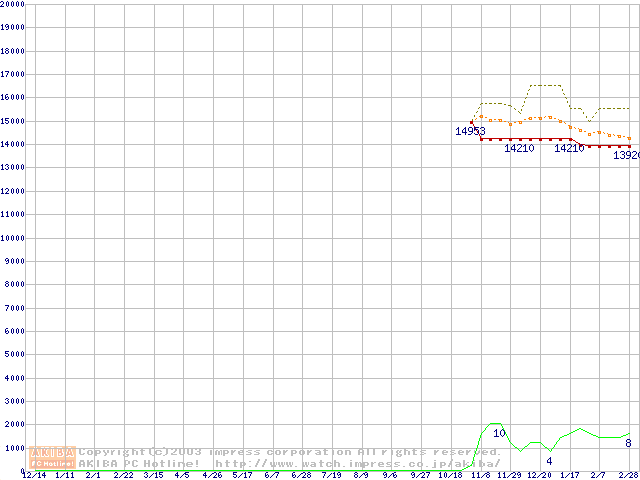Click the value label 8 on green line
Screen dimensions: 640x480
coord(628,443)
